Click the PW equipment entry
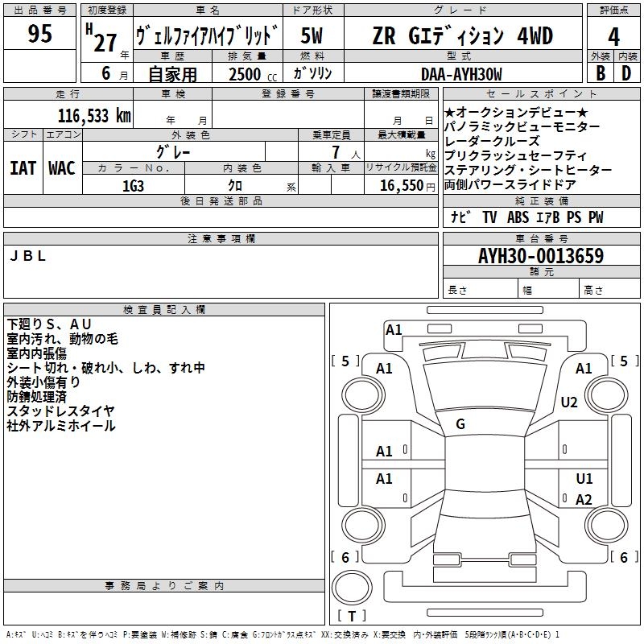Image resolution: width=644 pixels, height=644 pixels. [596, 217]
